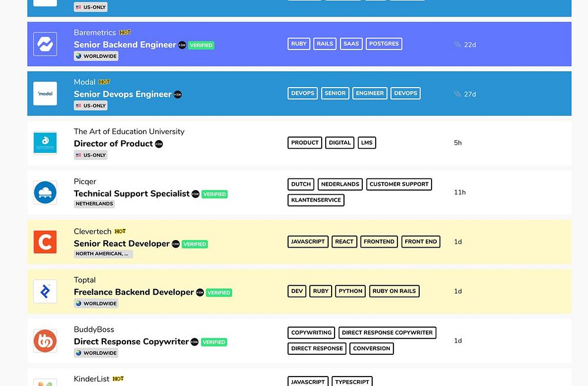The width and height of the screenshot is (588, 386).
Task: Click badge icon beside Direct Response Copywriter
Action: [x=194, y=342]
